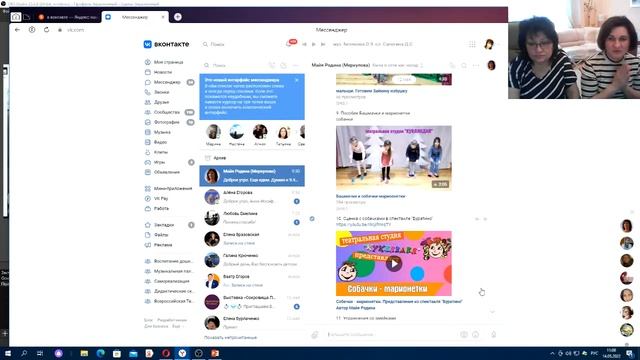Screen dimensions: 640x360
Task: Focus the top VK search field
Action: pos(241,44)
